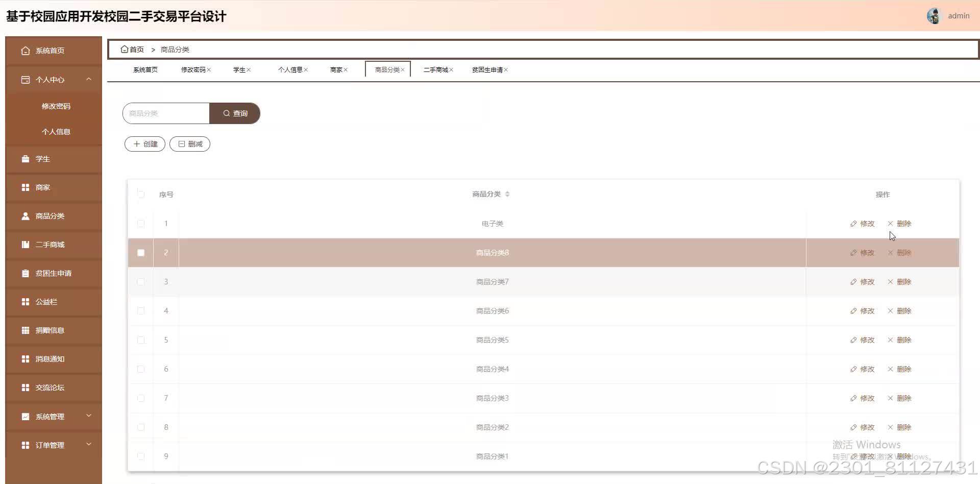The height and width of the screenshot is (484, 980).
Task: Close the 修改密码 tab
Action: pyautogui.click(x=209, y=70)
